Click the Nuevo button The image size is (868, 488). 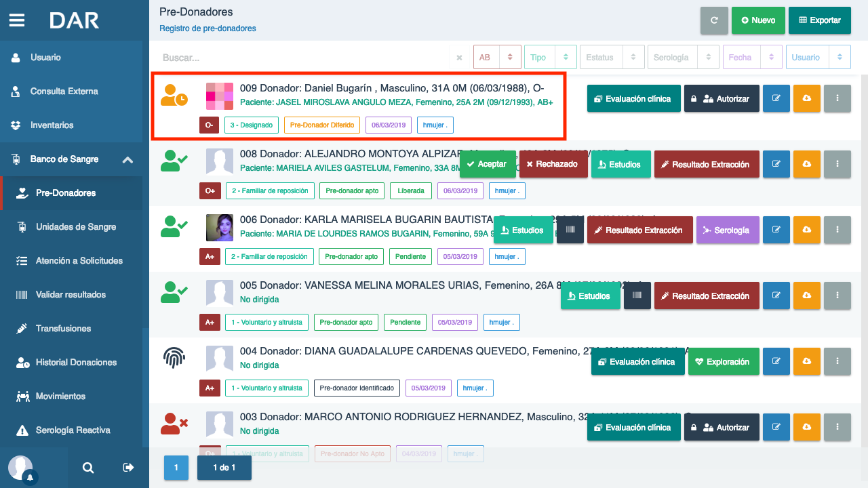tap(758, 20)
